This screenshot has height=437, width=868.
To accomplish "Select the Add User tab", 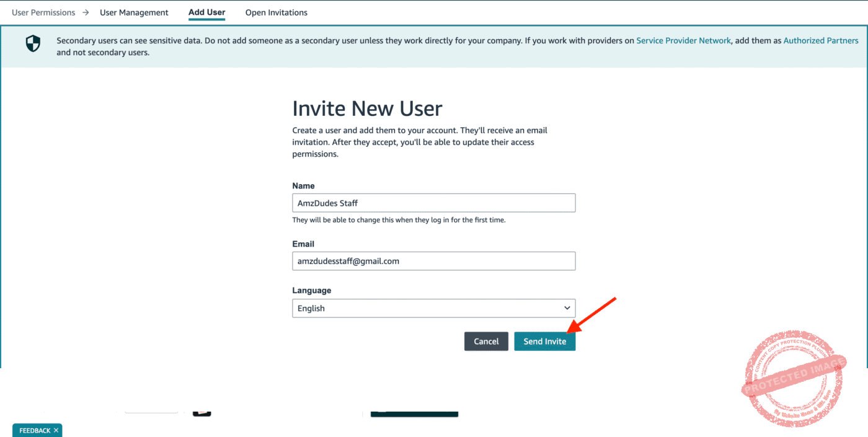I will [206, 12].
